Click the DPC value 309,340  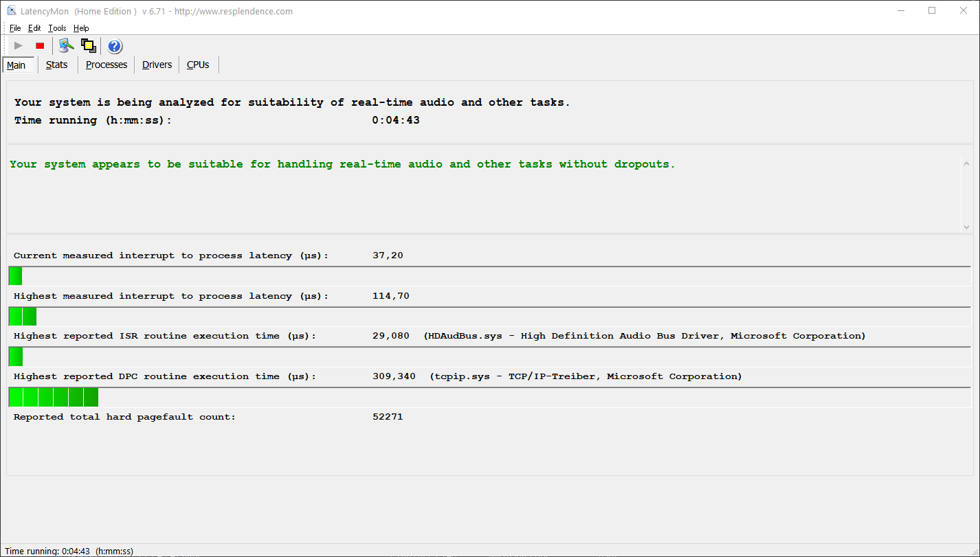click(394, 376)
